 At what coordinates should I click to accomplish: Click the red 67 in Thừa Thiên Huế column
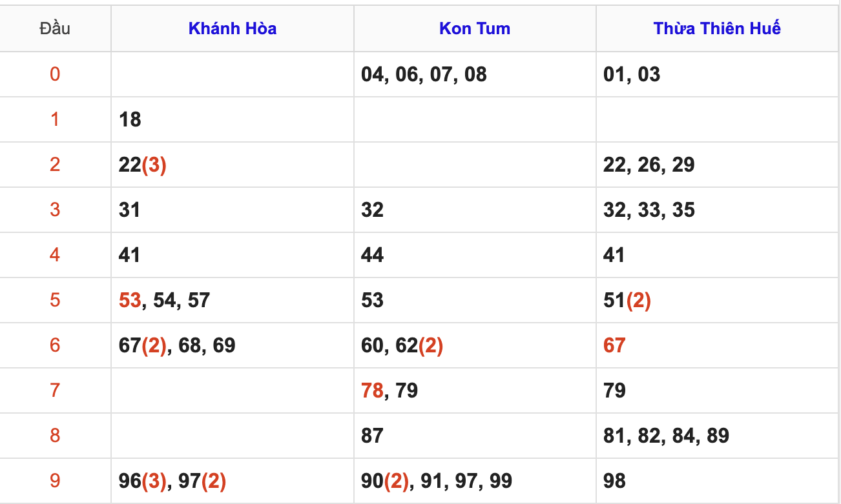pos(614,345)
